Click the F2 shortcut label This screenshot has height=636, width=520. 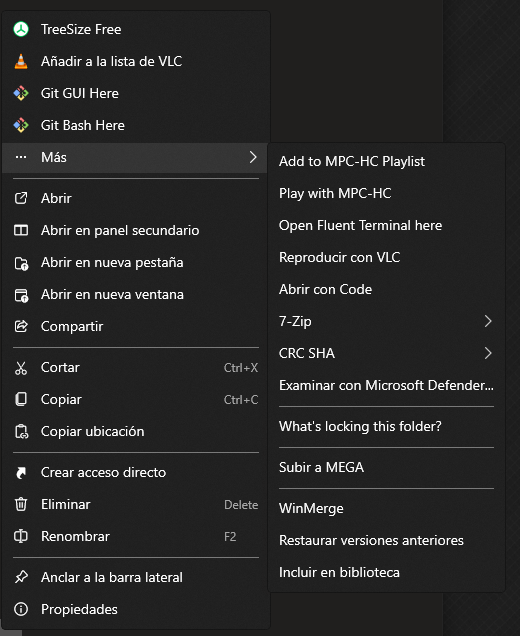point(230,537)
